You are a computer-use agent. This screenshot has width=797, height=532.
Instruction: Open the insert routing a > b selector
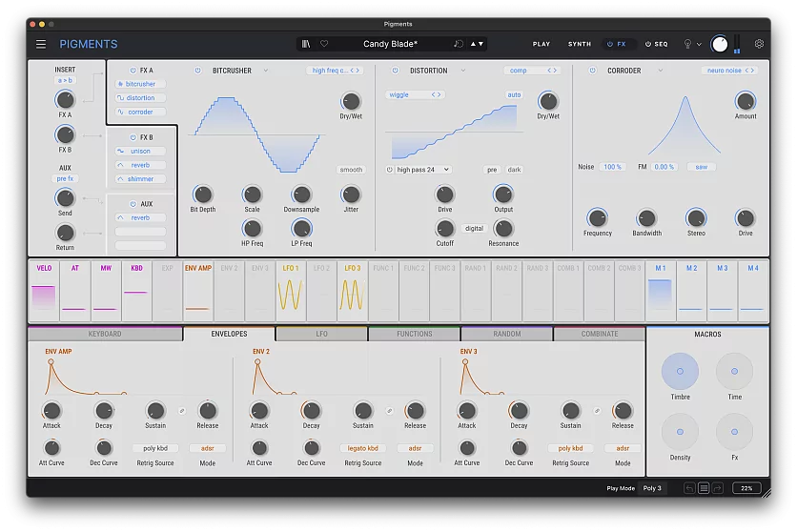(65, 80)
